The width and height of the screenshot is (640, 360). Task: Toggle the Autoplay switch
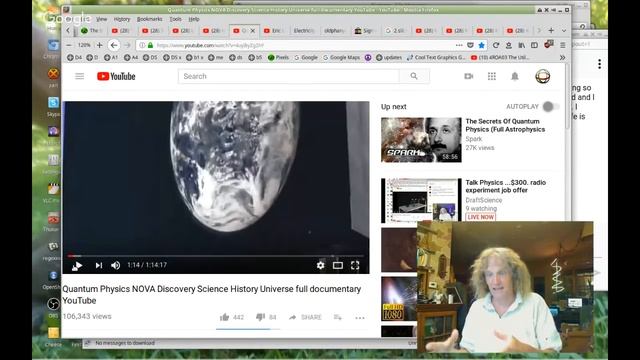click(x=551, y=107)
